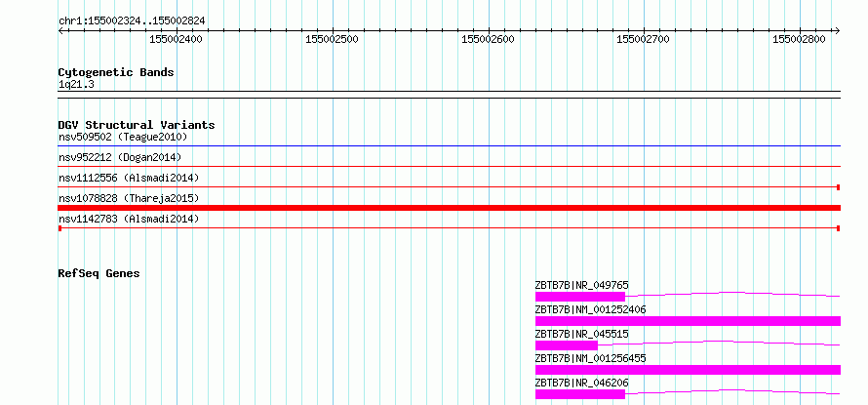Screen dimensions: 868x405
Task: Click the red end marker of nsv1112556
Action: pos(839,187)
